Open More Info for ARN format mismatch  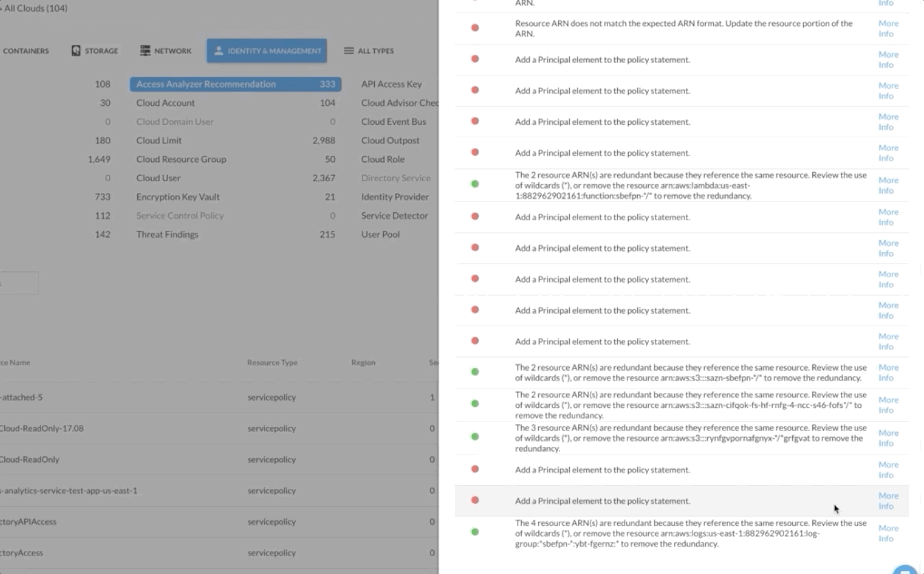(x=888, y=29)
